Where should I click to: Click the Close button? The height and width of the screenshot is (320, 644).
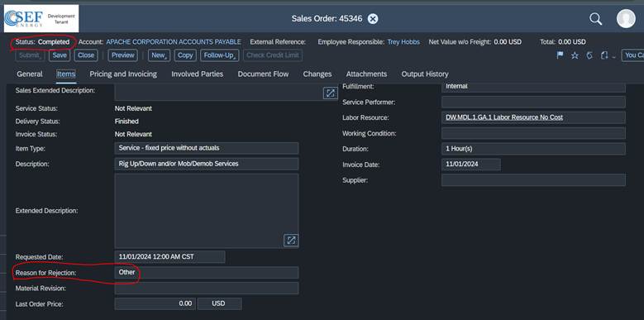coord(86,55)
